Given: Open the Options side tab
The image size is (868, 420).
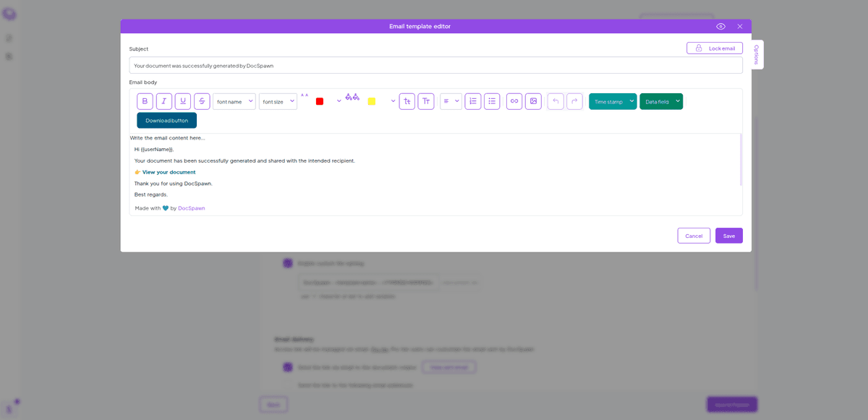Looking at the screenshot, I should (755, 54).
